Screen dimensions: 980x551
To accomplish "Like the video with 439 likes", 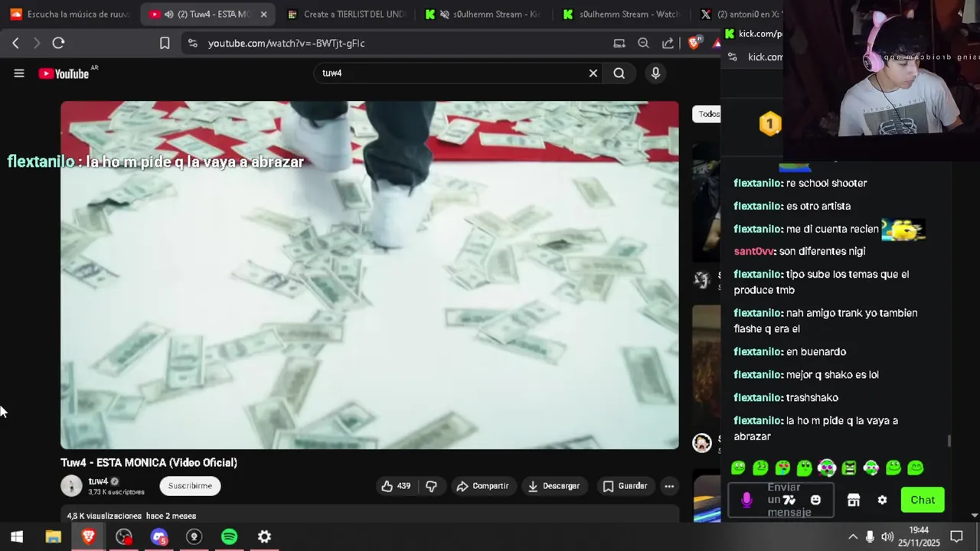I will pyautogui.click(x=396, y=486).
